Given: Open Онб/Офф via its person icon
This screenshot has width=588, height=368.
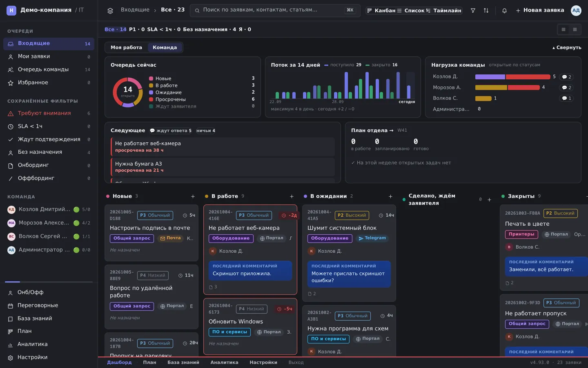Looking at the screenshot, I should pyautogui.click(x=11, y=293).
